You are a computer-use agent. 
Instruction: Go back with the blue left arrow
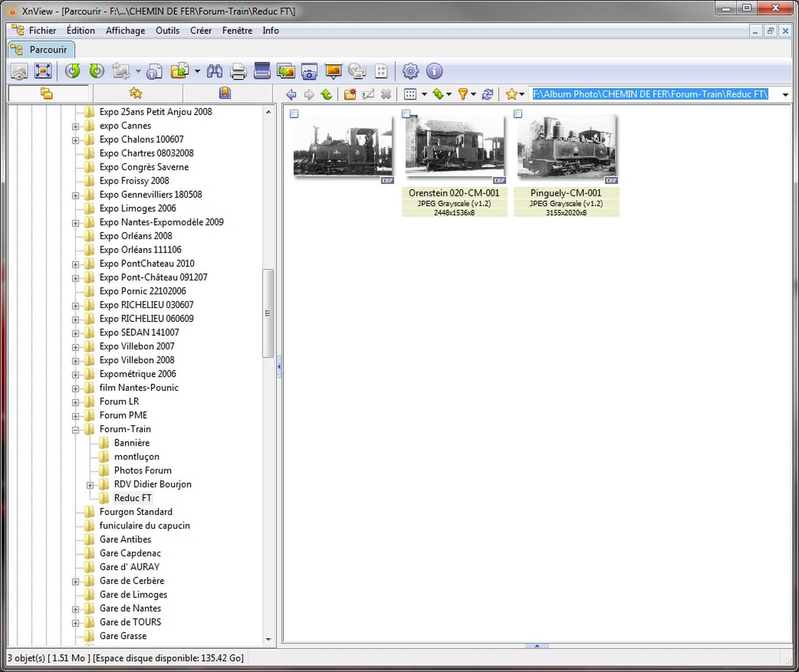pyautogui.click(x=291, y=94)
